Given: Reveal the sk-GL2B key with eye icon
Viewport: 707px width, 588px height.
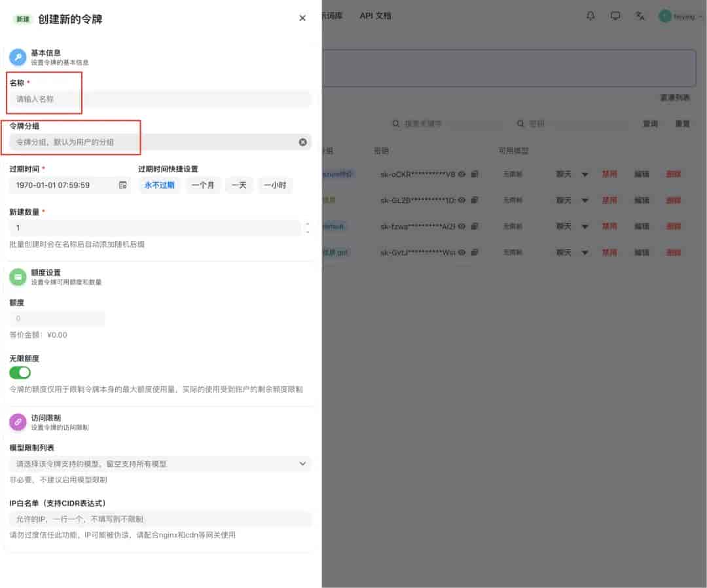Looking at the screenshot, I should (462, 200).
